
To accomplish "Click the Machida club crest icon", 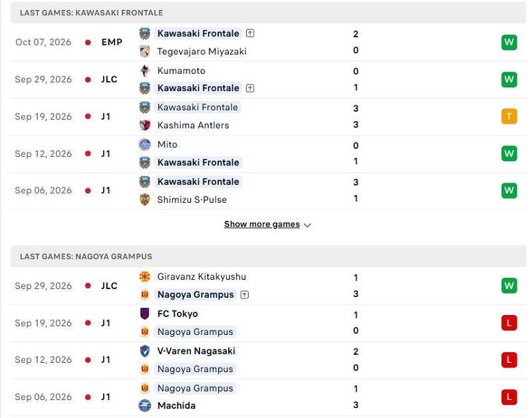I will [x=145, y=405].
